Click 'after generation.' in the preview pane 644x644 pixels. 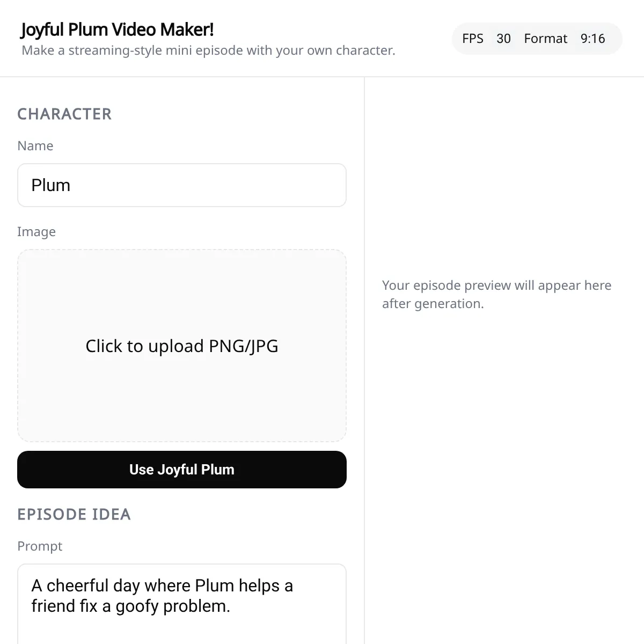[x=433, y=304]
